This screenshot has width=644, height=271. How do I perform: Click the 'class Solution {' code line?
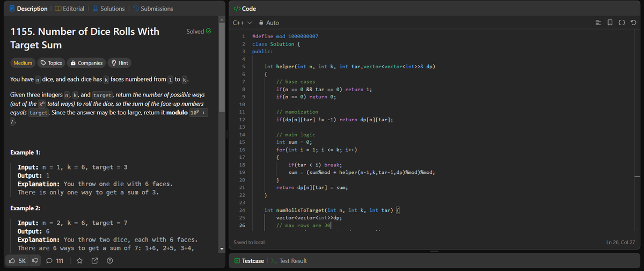point(276,44)
